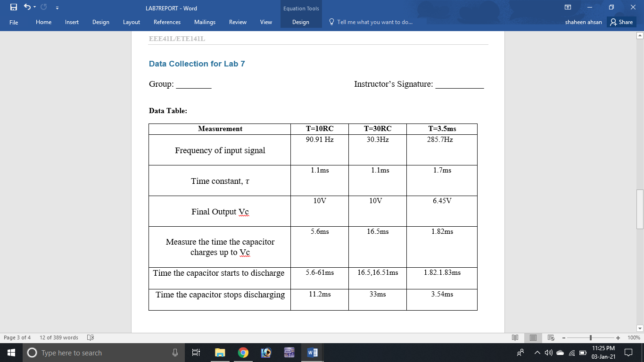Expand hidden icons in the system tray

coord(537,353)
